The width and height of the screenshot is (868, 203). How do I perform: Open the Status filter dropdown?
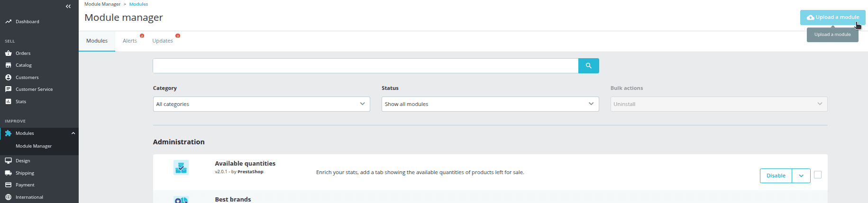click(490, 104)
